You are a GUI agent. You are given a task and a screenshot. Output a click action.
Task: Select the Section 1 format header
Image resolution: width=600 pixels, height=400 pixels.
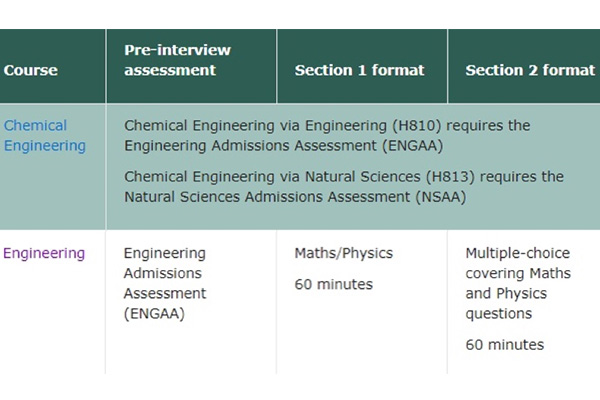[x=360, y=70]
